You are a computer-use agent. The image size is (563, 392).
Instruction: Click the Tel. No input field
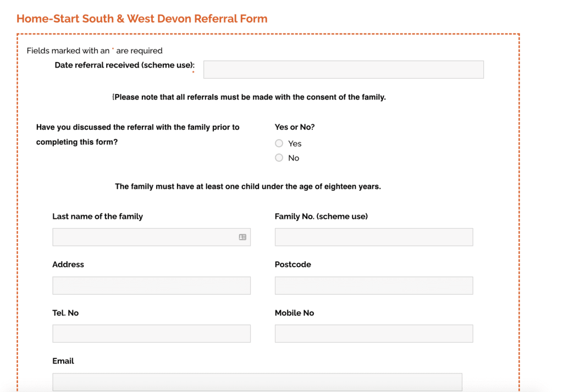click(x=151, y=333)
